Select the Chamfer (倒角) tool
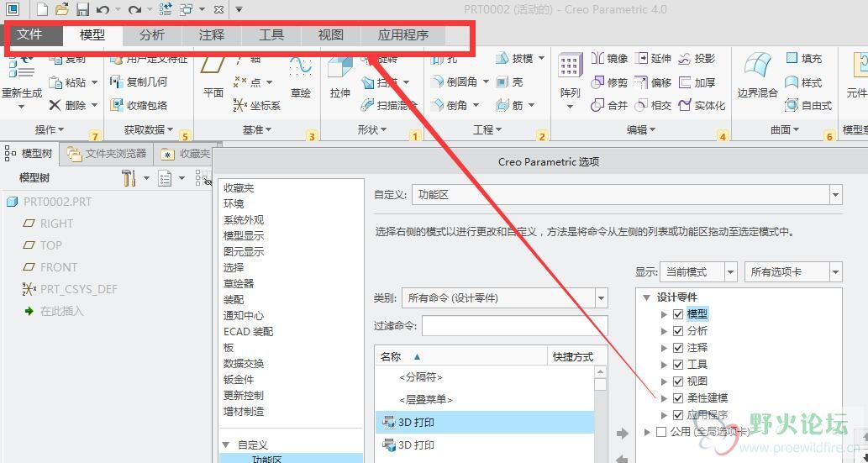868x463 pixels. [x=450, y=105]
